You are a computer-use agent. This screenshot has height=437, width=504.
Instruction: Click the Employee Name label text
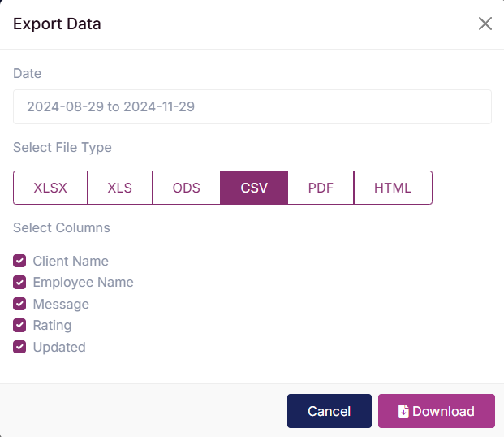tap(84, 282)
